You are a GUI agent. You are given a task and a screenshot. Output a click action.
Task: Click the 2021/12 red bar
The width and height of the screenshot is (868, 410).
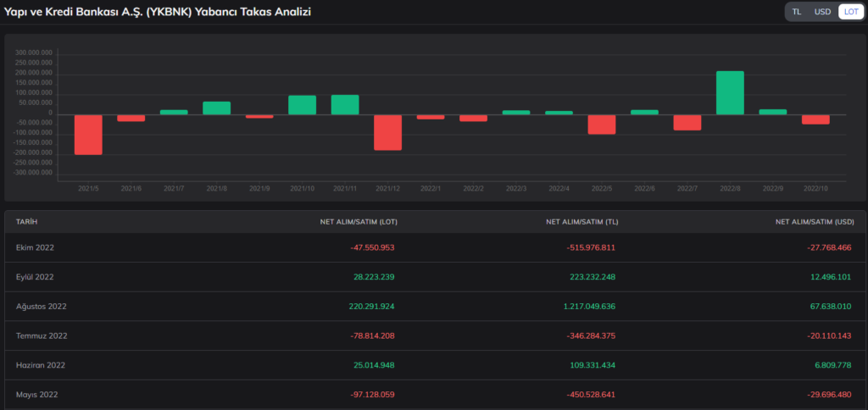388,132
